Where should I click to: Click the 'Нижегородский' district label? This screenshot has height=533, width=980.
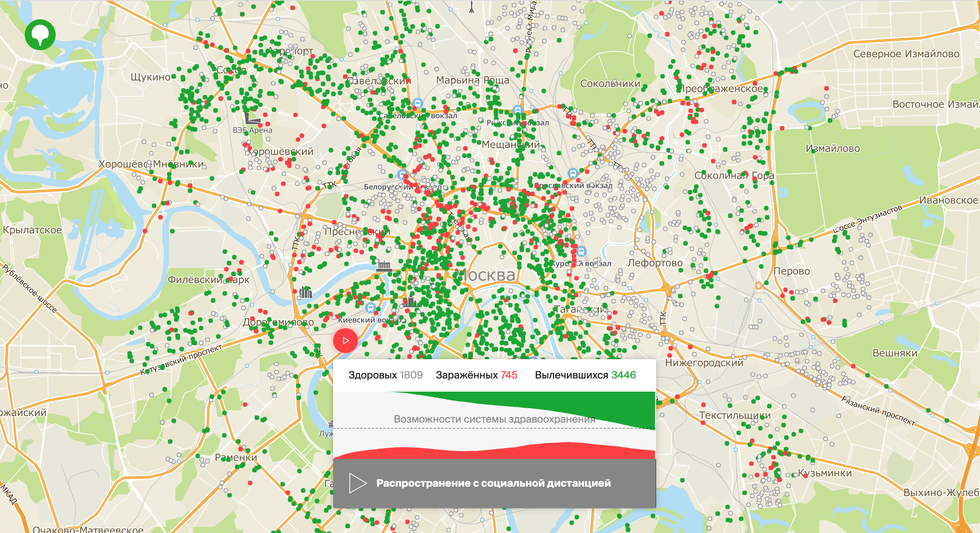[704, 363]
